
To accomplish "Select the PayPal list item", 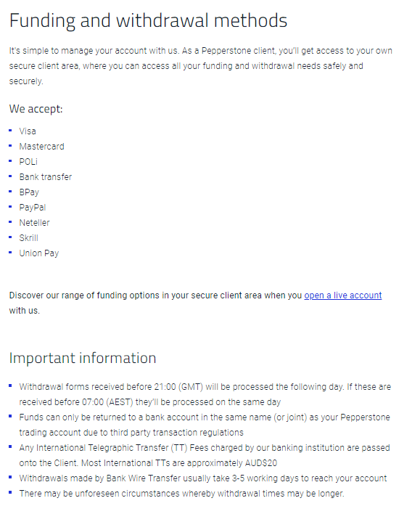I will point(33,208).
